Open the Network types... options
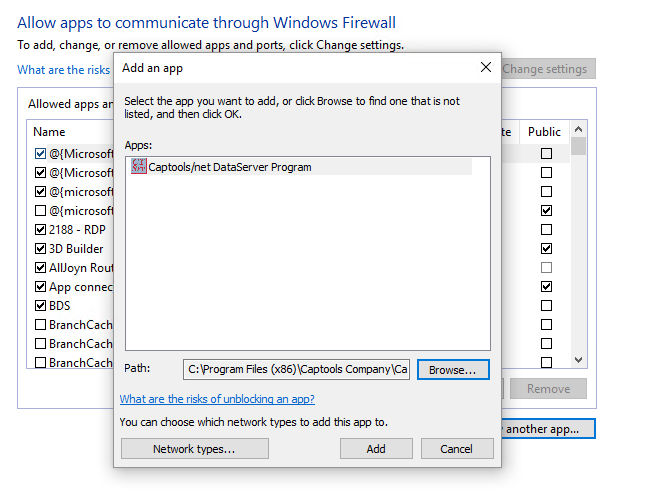Image resolution: width=652 pixels, height=490 pixels. [x=194, y=449]
